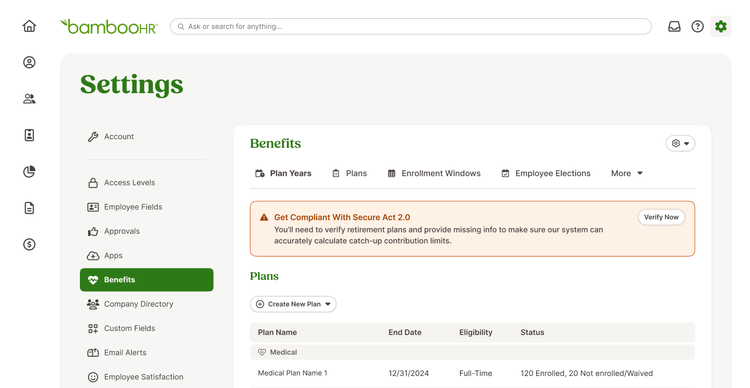
Task: Click the Status column header
Action: (532, 333)
